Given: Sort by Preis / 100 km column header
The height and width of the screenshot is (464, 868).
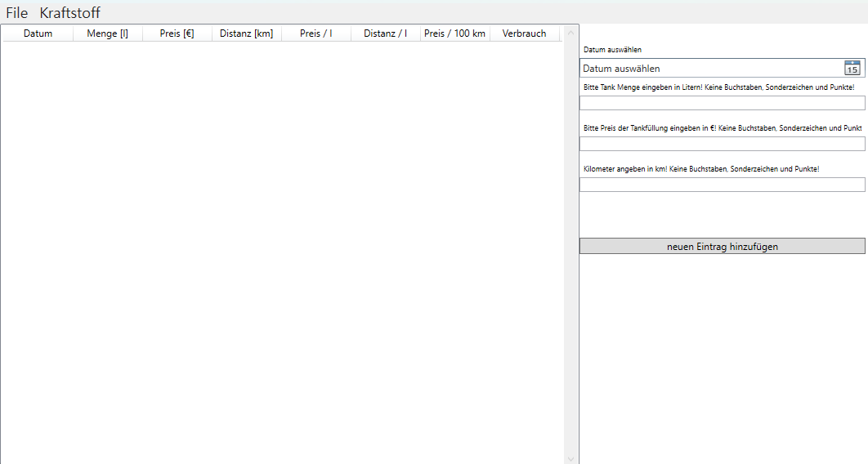Looking at the screenshot, I should click(x=455, y=33).
